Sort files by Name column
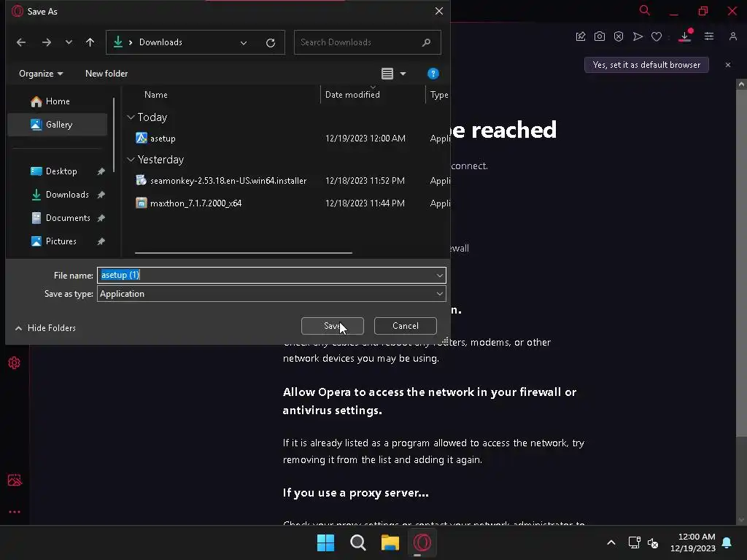The width and height of the screenshot is (747, 560). pos(156,95)
